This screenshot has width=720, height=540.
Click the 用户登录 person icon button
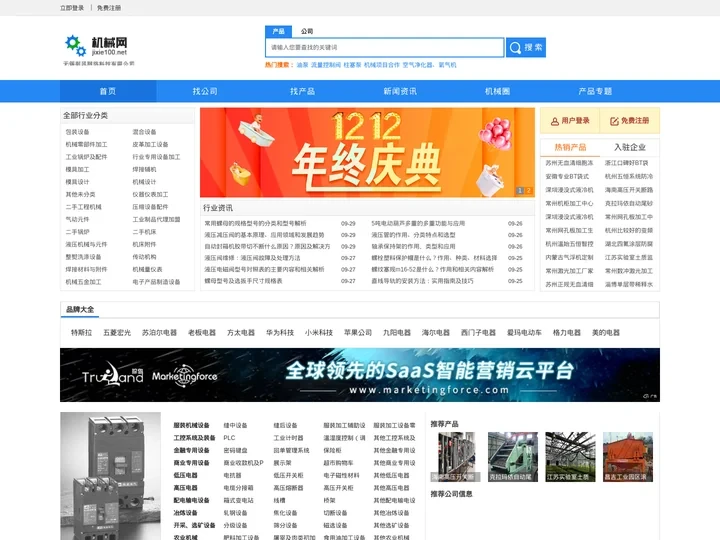tap(570, 121)
